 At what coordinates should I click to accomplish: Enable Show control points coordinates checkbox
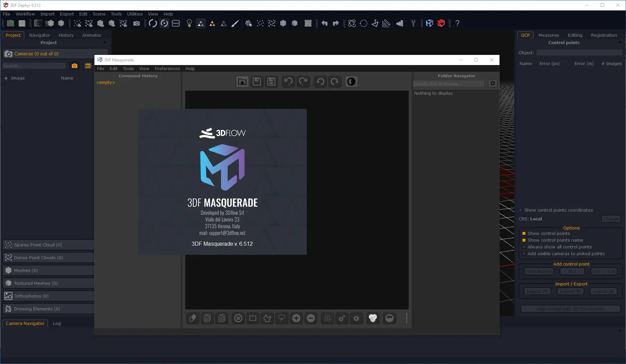click(520, 210)
